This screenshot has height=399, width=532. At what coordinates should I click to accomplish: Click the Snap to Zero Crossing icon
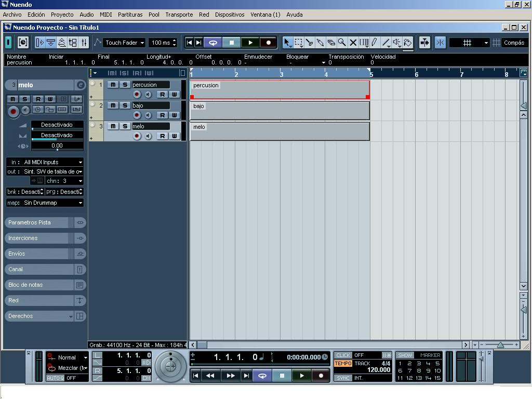tap(440, 43)
